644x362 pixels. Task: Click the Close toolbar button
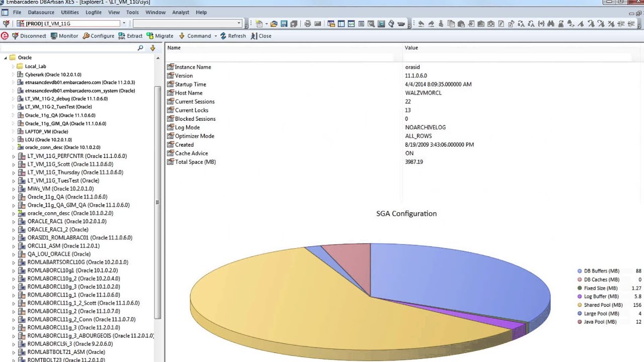click(261, 36)
